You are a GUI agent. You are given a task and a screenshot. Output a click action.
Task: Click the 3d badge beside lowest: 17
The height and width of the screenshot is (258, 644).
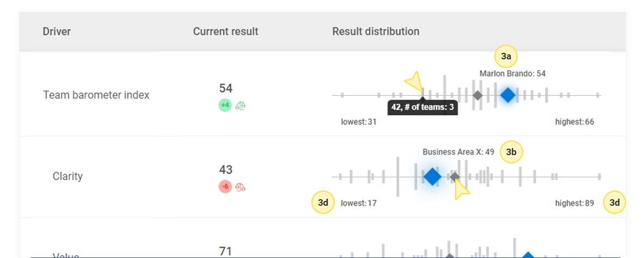point(323,203)
